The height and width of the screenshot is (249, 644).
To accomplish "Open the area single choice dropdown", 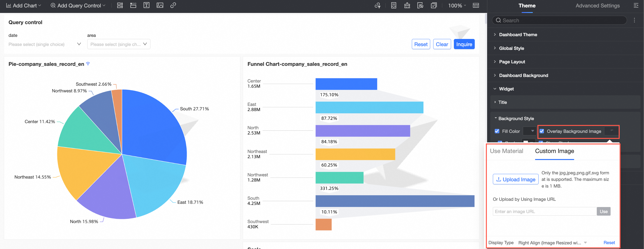I will (118, 44).
